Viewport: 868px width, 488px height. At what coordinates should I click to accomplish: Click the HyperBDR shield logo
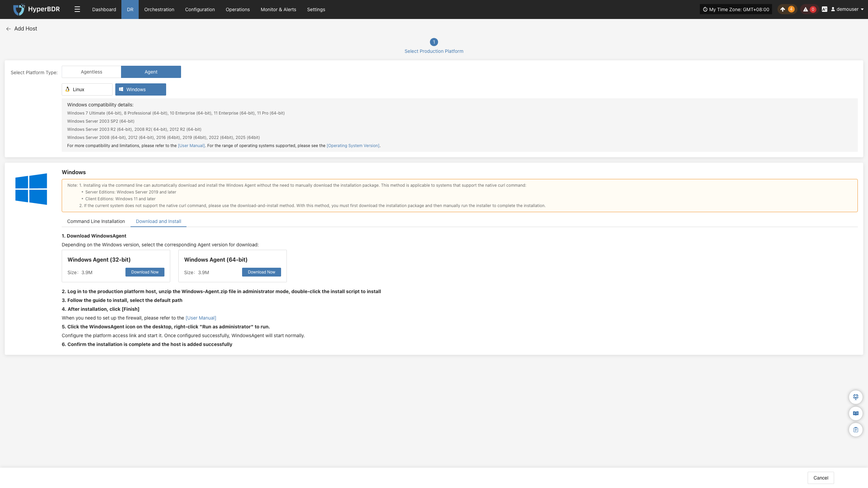(19, 9)
